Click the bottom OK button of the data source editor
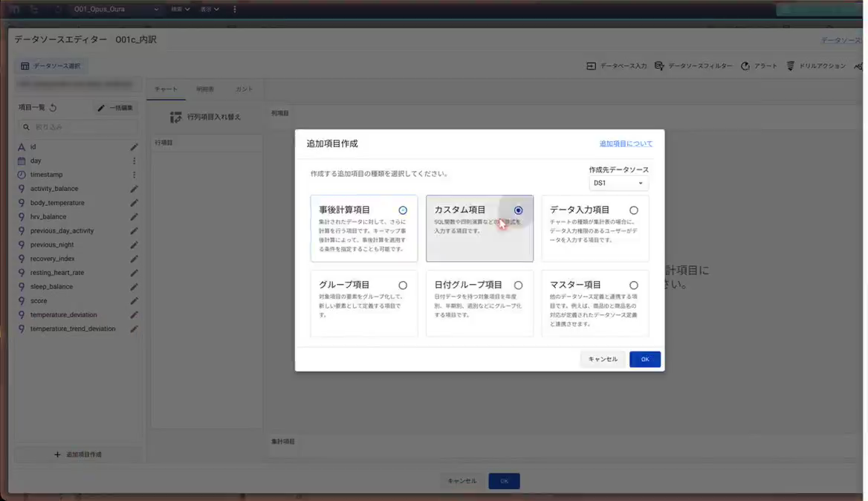This screenshot has width=868, height=501. point(504,482)
